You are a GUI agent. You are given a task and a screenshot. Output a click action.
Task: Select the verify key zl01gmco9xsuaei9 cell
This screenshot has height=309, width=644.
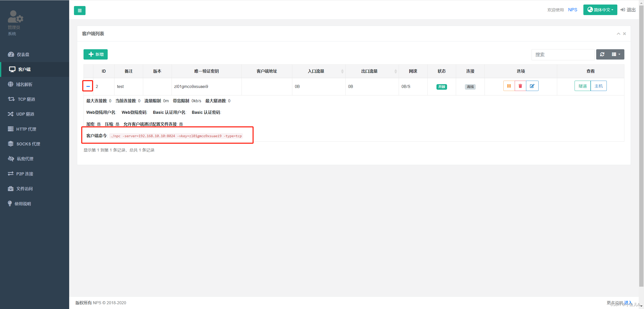click(207, 86)
